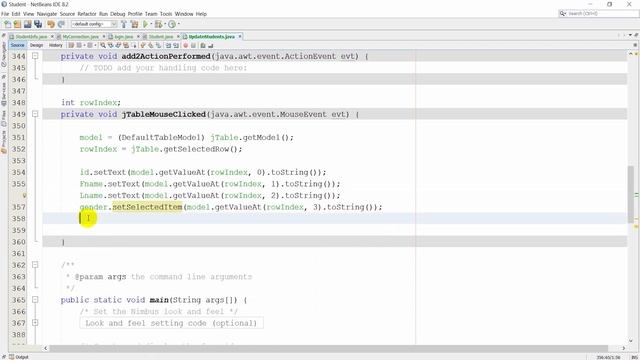Click the Build Project hammer icon
This screenshot has height=360, width=640.
coord(124,24)
